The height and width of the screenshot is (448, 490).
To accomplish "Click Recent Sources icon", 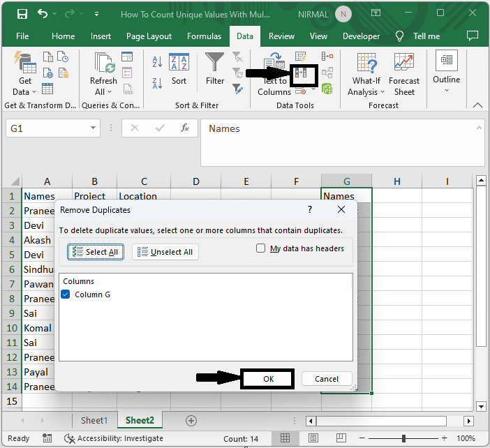I will click(63, 57).
